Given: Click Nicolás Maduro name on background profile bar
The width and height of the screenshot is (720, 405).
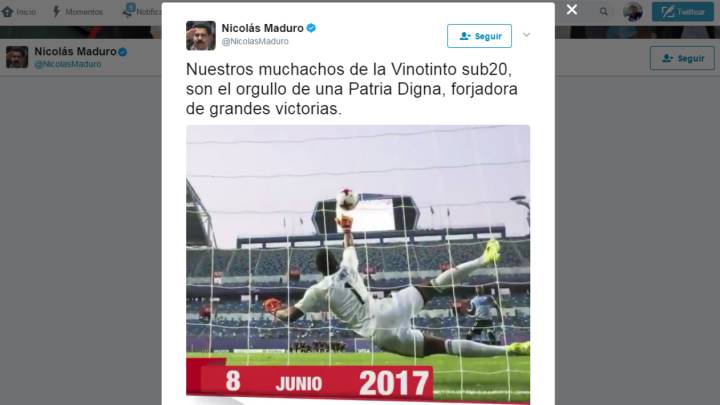Looking at the screenshot, I should click(75, 51).
